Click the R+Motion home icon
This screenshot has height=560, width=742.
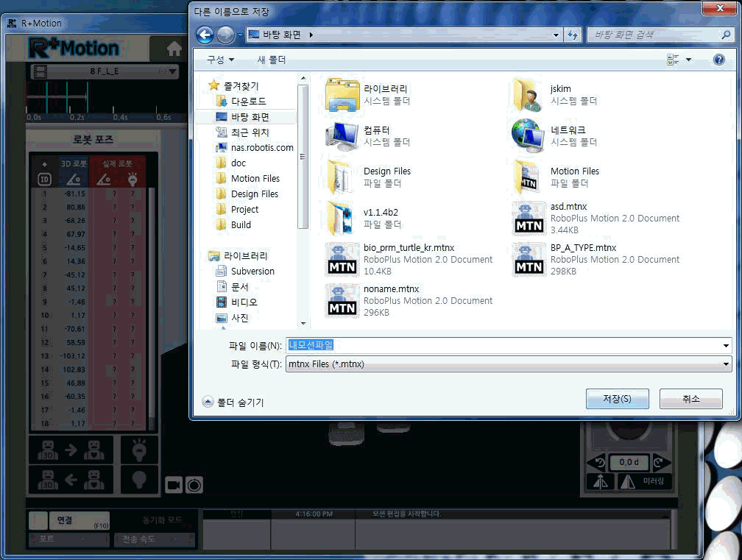174,49
